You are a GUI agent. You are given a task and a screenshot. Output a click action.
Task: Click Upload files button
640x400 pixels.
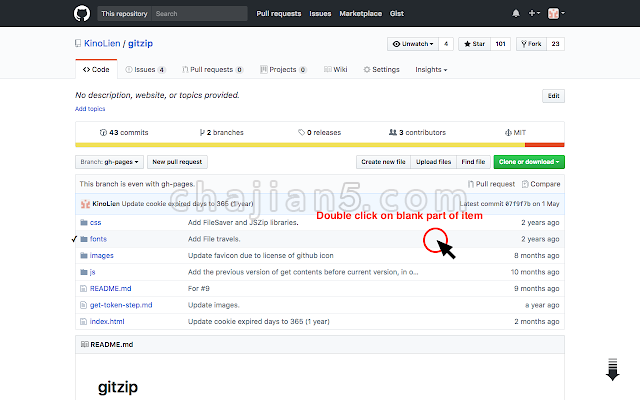[433, 162]
